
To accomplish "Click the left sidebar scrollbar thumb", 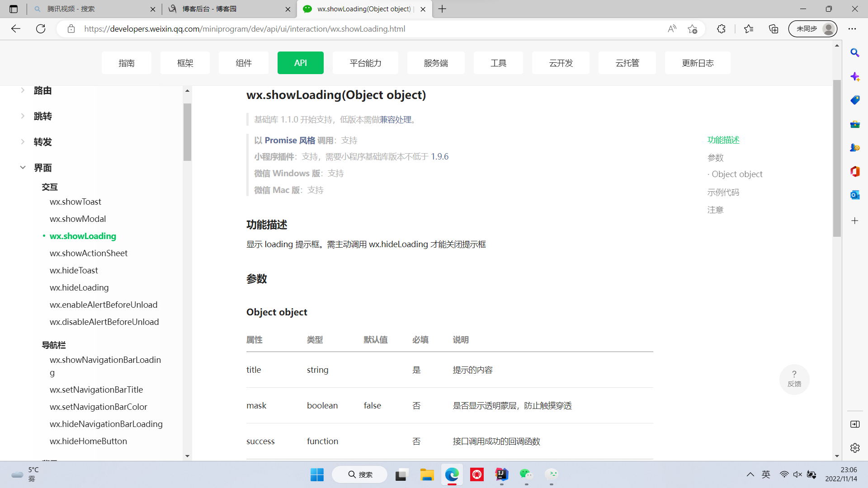I will [x=187, y=132].
